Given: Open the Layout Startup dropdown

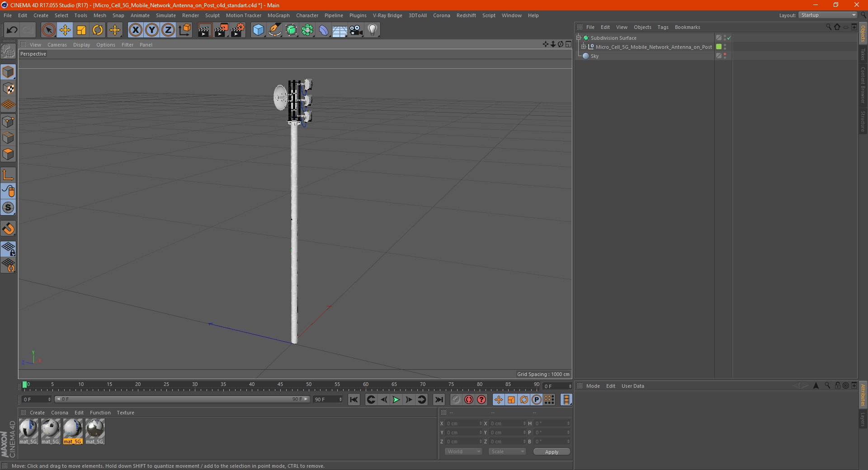Looking at the screenshot, I should [828, 15].
